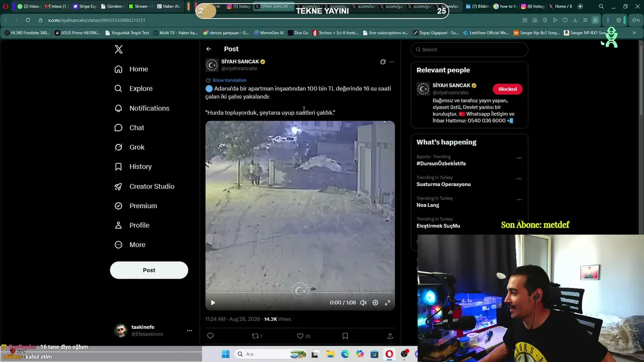Viewport: 644px width, 362px height.
Task: Go to Home in the sidebar
Action: tap(131, 69)
